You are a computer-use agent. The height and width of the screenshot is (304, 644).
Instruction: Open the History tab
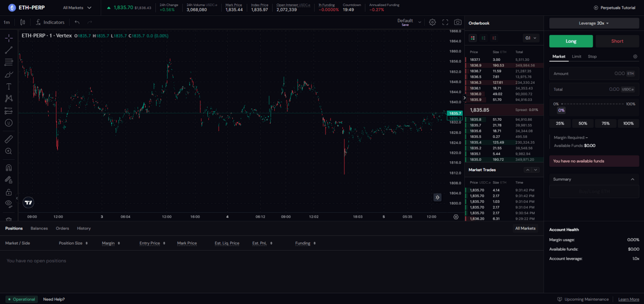[84, 228]
